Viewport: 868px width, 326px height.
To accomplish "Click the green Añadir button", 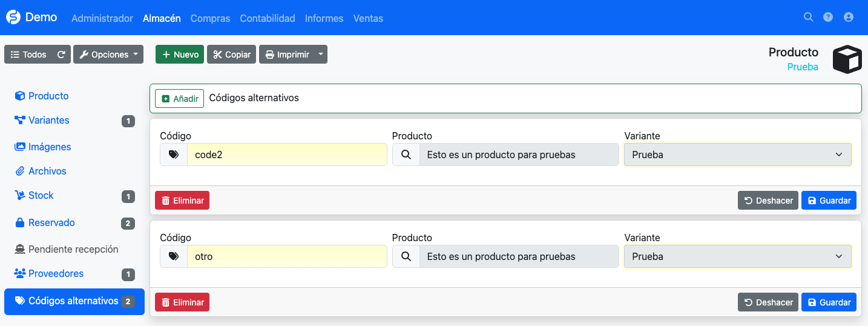I will pos(179,98).
